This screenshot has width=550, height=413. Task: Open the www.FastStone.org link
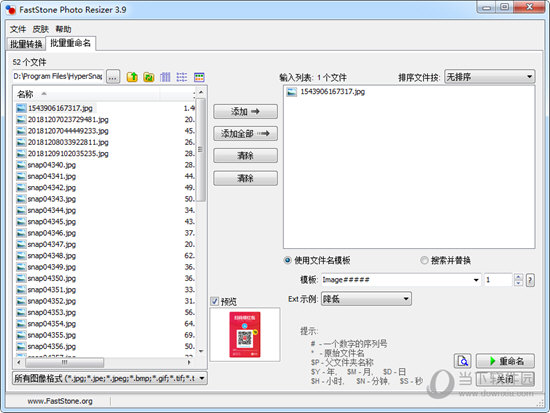(60, 401)
